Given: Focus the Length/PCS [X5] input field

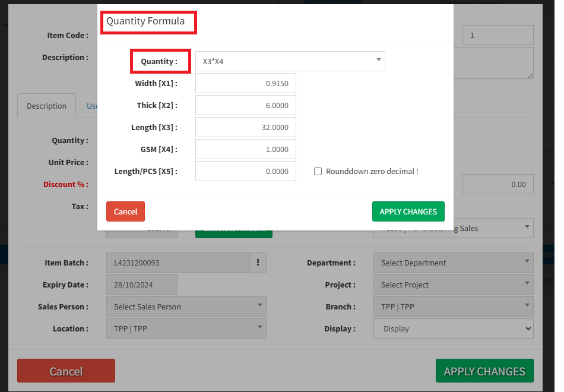Looking at the screenshot, I should point(245,172).
